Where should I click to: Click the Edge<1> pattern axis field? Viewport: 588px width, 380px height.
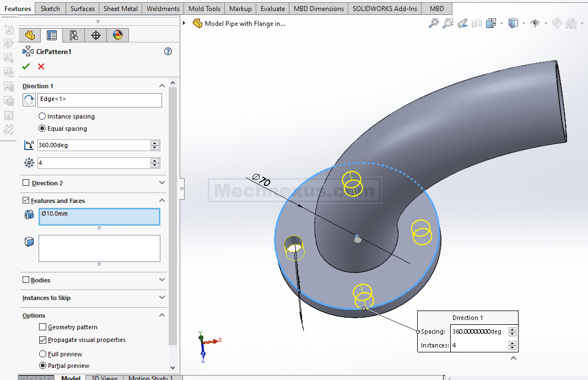tap(100, 100)
